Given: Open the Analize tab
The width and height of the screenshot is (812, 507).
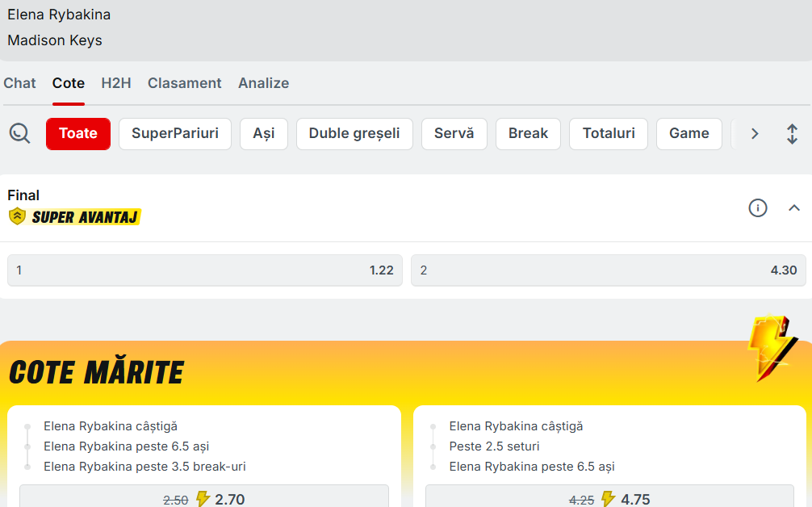Looking at the screenshot, I should click(263, 83).
